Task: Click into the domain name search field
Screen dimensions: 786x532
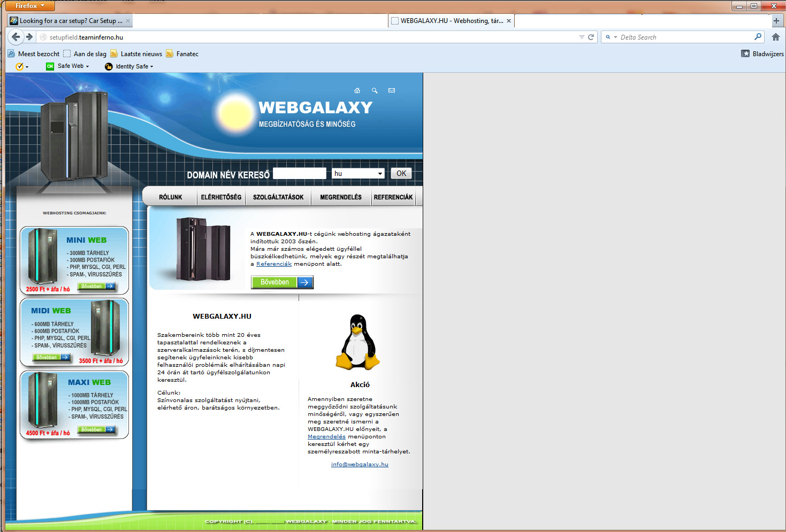Action: click(300, 173)
